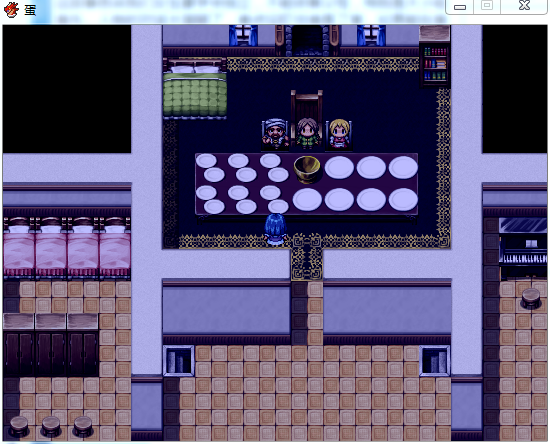This screenshot has height=444, width=550.
Task: Minimize the game window
Action: pyautogui.click(x=460, y=7)
